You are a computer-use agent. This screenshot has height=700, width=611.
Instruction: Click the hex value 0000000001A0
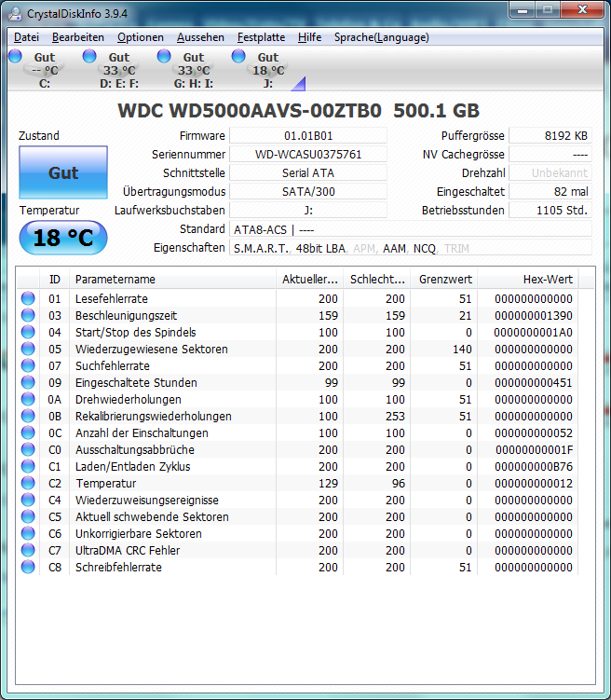tap(533, 333)
